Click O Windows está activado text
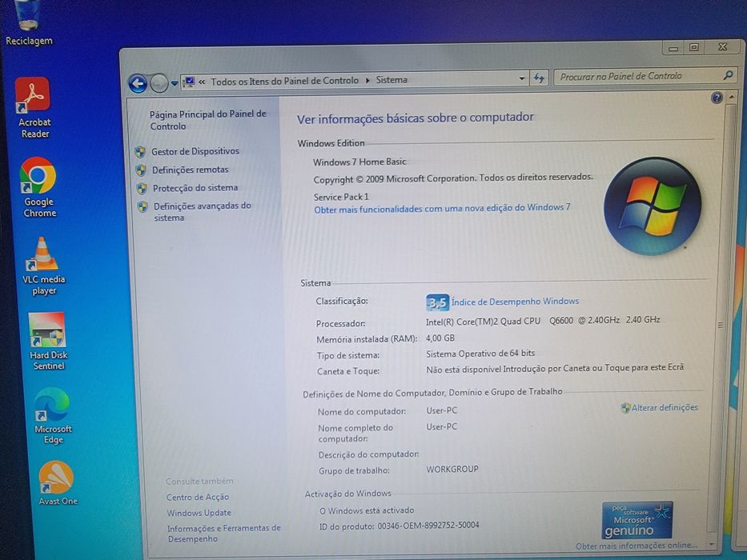 pyautogui.click(x=367, y=510)
